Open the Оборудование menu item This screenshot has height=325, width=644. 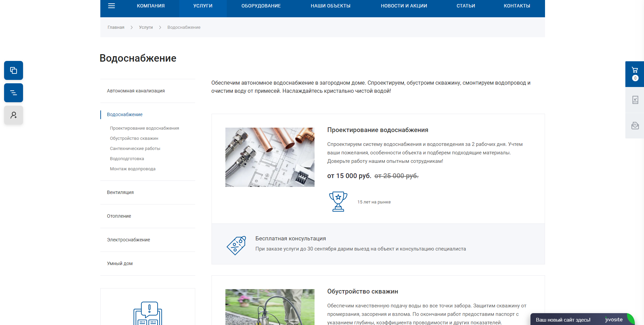[x=261, y=6]
